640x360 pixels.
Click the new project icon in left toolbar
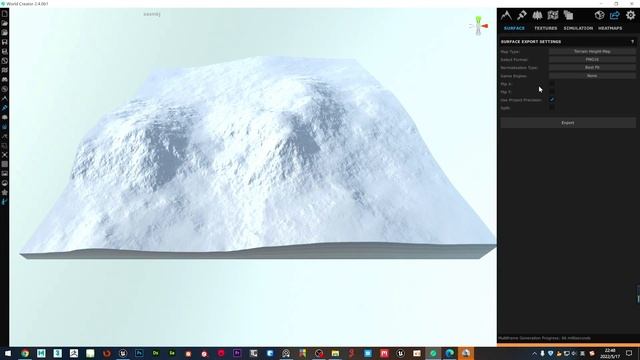tap(4, 13)
